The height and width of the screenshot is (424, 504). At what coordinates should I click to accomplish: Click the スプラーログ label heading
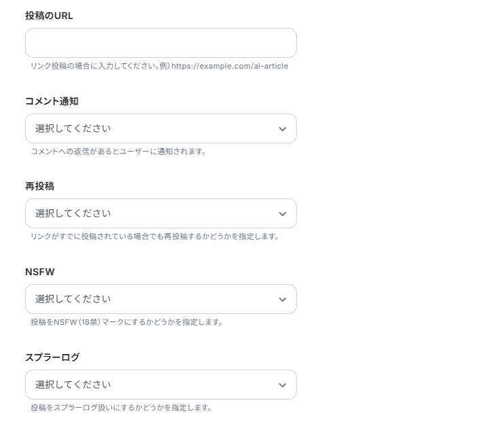(52, 357)
